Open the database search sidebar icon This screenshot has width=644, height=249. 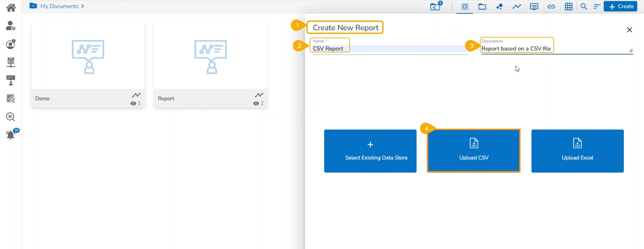(11, 117)
